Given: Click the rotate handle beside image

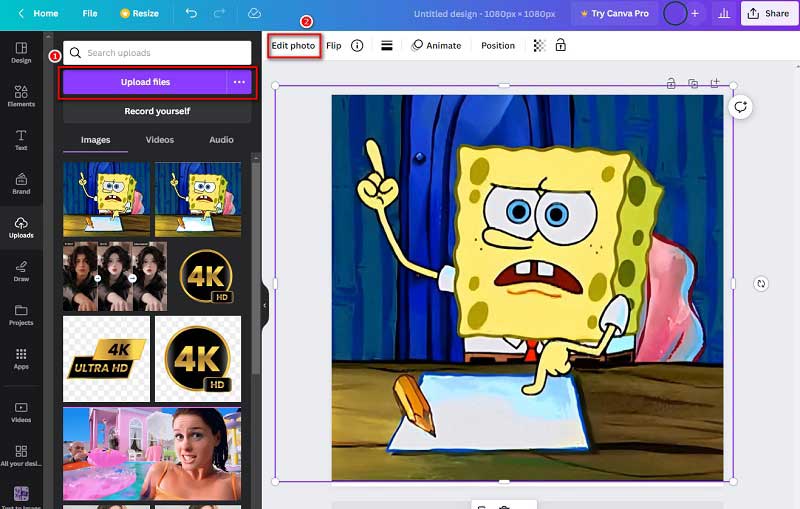Looking at the screenshot, I should (761, 284).
